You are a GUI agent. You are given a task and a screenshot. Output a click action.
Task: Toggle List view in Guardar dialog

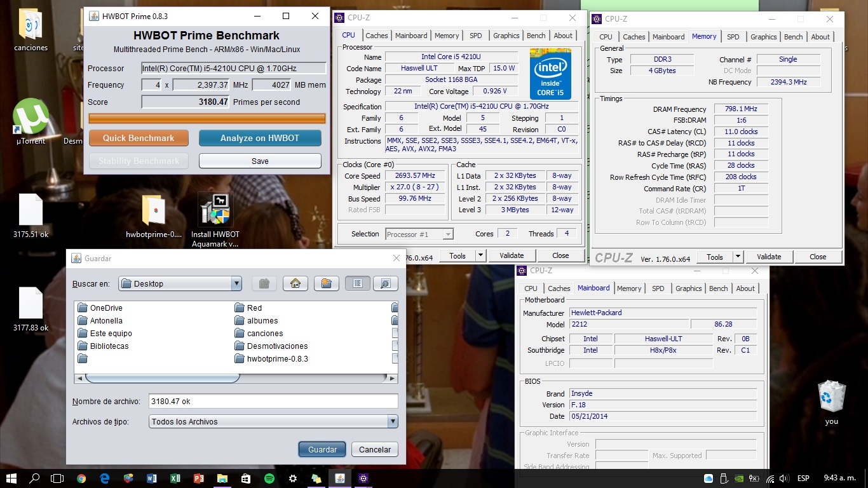[x=358, y=283]
